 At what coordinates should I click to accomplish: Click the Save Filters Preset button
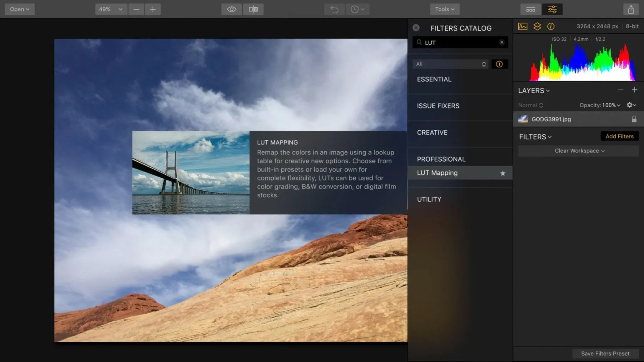[605, 354]
